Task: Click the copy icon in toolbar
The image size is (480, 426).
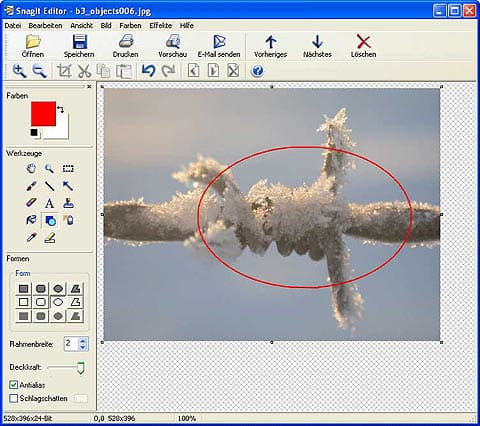Action: coord(103,71)
